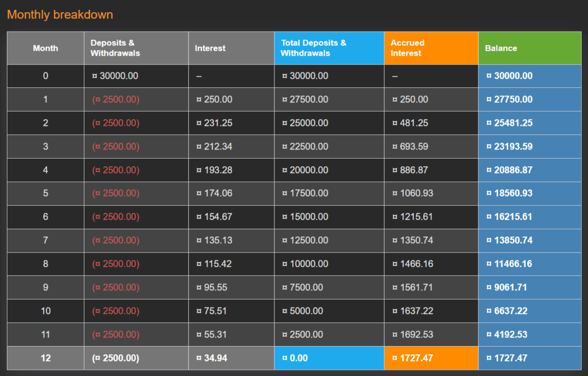Click the 4192.53 balance in month 11
This screenshot has height=376, width=588.
(504, 334)
